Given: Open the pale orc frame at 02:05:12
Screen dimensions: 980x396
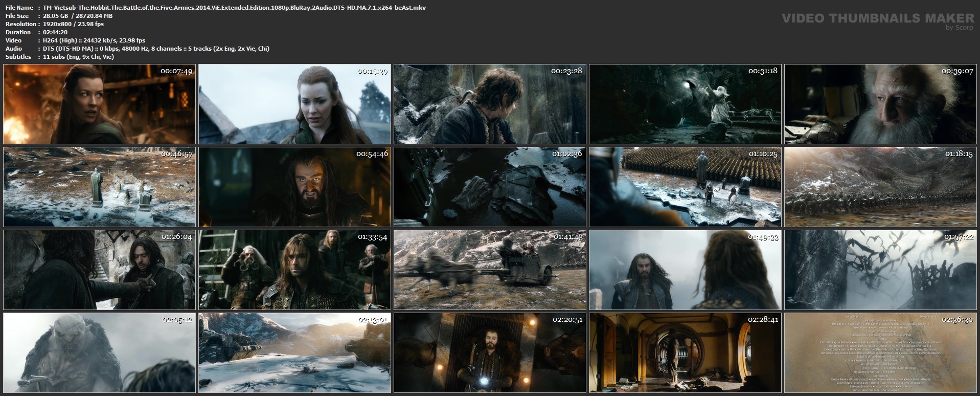Looking at the screenshot, I should point(99,353).
